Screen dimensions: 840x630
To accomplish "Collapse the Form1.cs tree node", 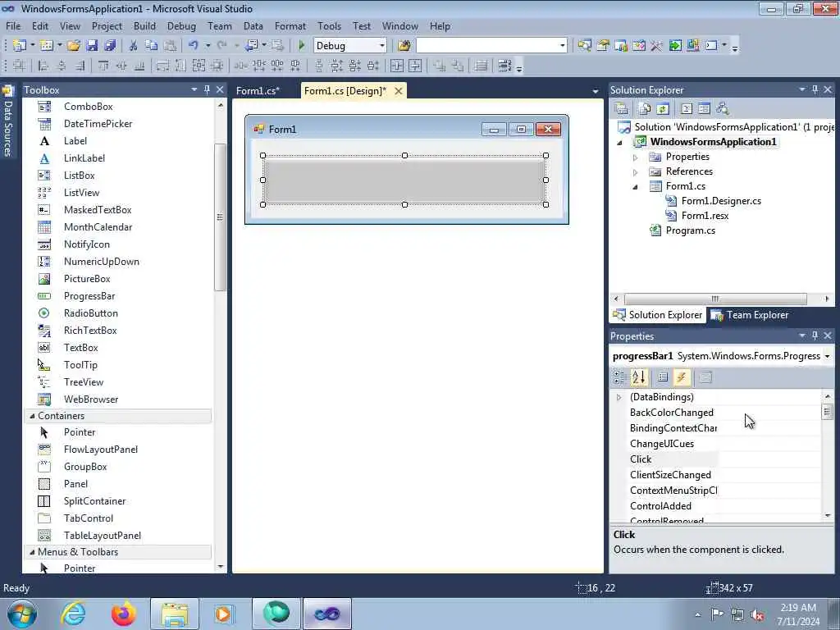I will click(x=636, y=187).
